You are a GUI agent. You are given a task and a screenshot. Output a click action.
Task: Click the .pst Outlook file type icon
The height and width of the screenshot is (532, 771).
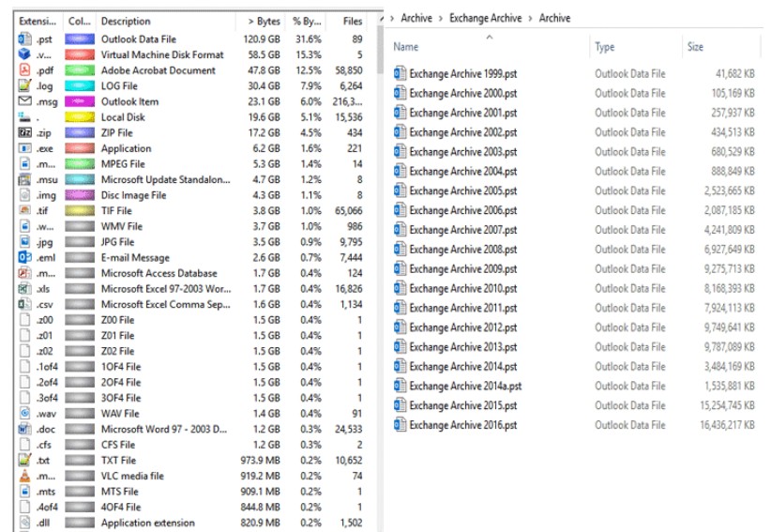pos(24,38)
